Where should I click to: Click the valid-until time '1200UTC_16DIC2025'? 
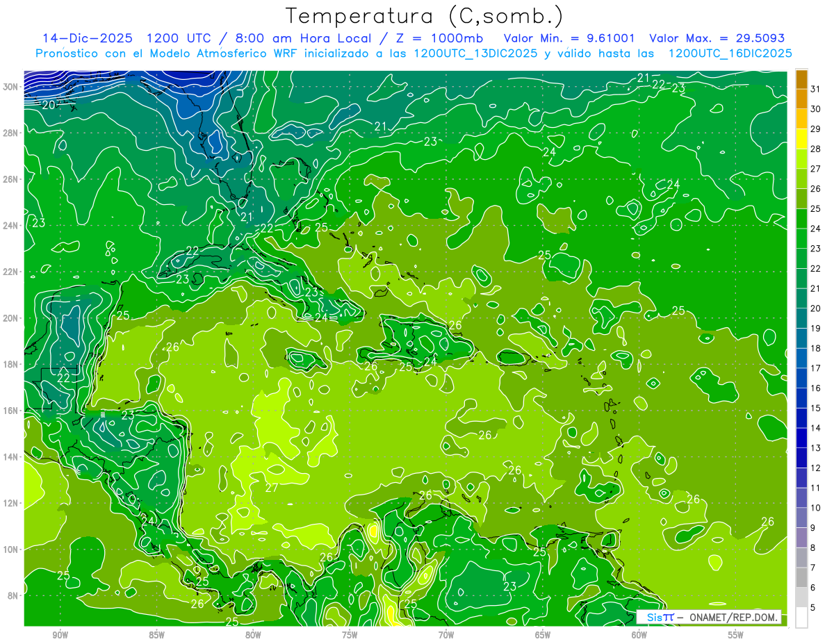[x=730, y=53]
